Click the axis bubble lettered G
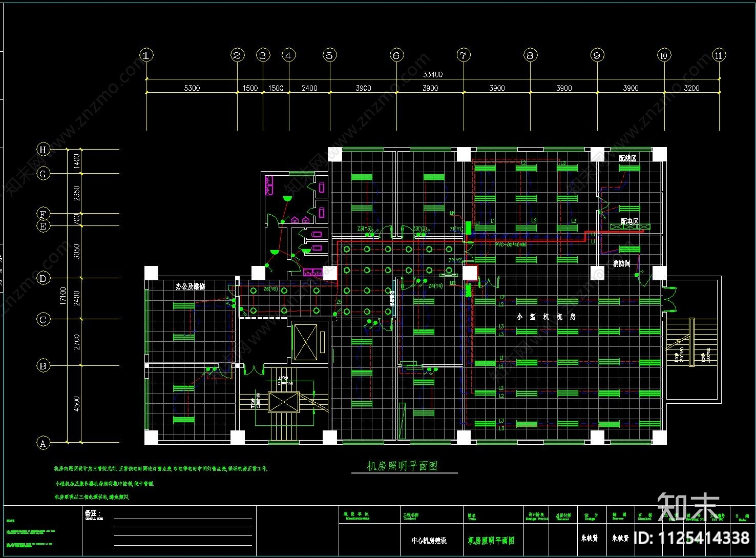This screenshot has height=558, width=756. point(43,174)
